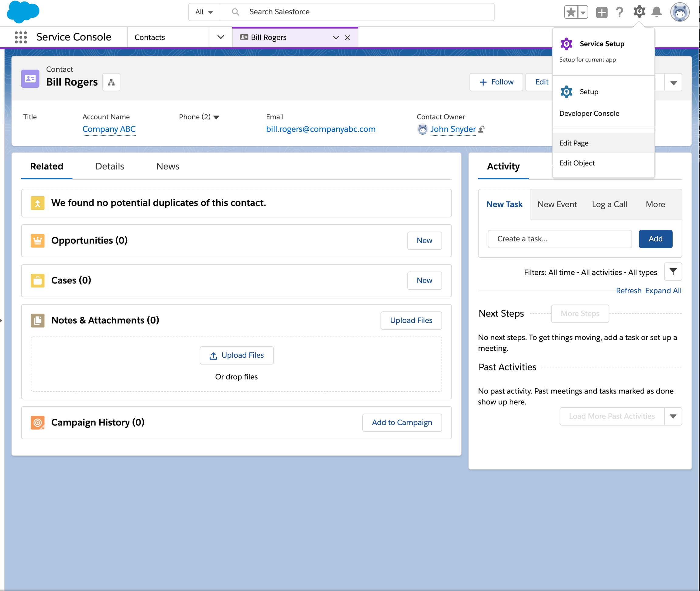Open Developer Console
Image resolution: width=700 pixels, height=591 pixels.
click(603, 114)
